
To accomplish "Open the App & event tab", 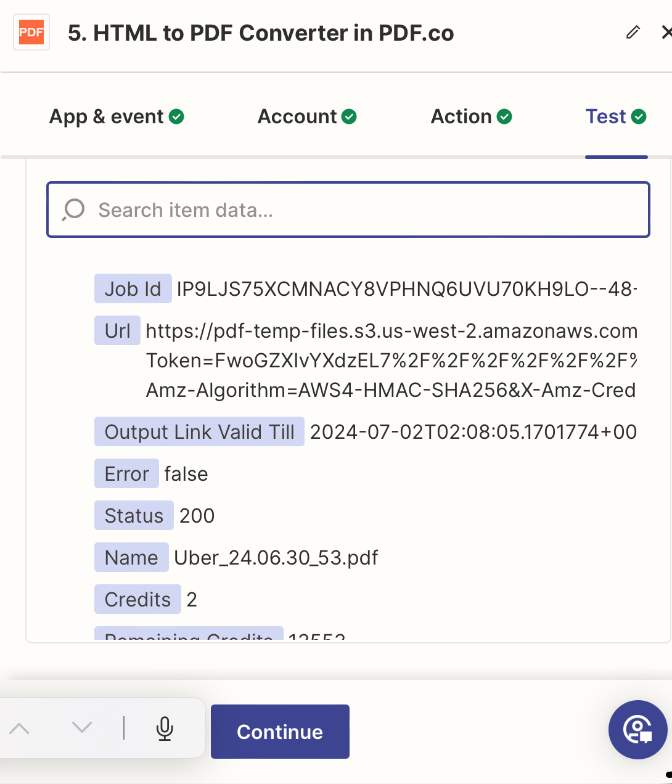I will pyautogui.click(x=117, y=116).
